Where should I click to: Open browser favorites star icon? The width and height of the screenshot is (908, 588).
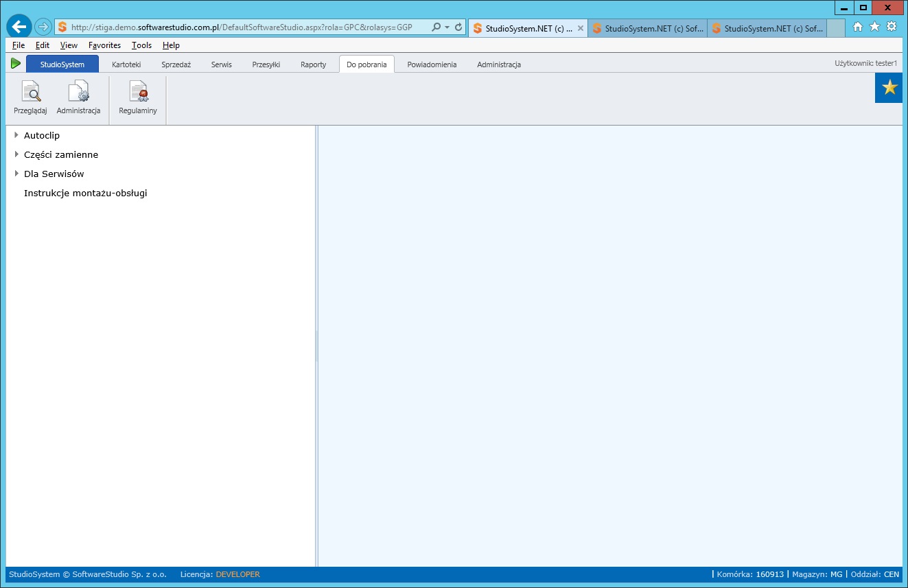(874, 27)
